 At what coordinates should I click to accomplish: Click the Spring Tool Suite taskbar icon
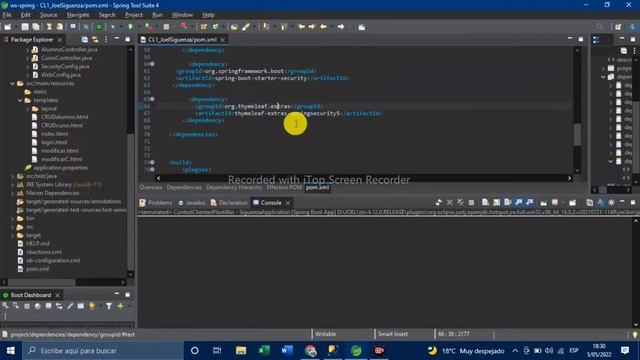[x=356, y=351]
